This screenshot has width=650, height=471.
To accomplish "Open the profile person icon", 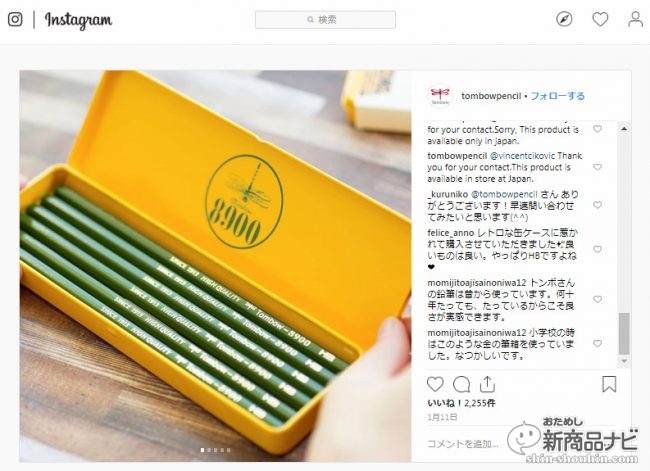I will [635, 19].
